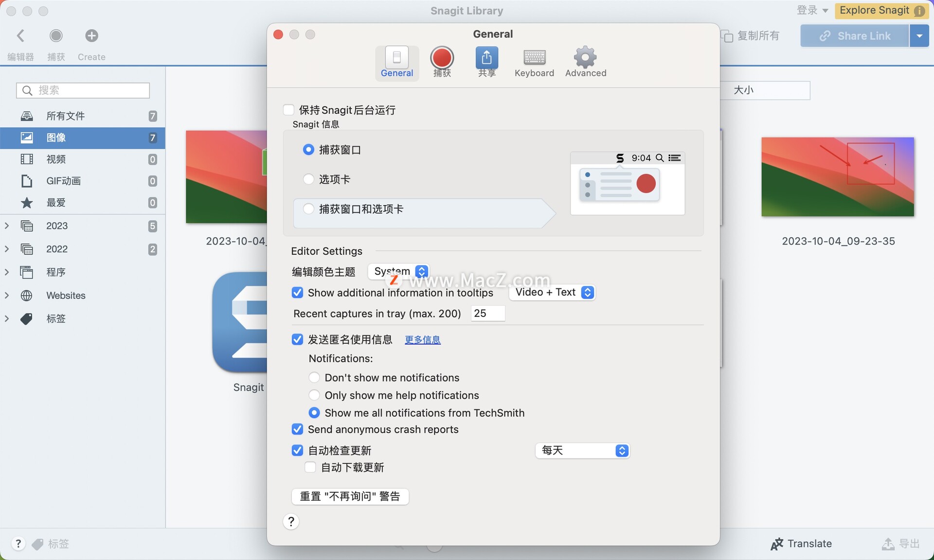The image size is (934, 560).
Task: Click the 捕获 capture record icon in Library toolbar
Action: point(56,35)
